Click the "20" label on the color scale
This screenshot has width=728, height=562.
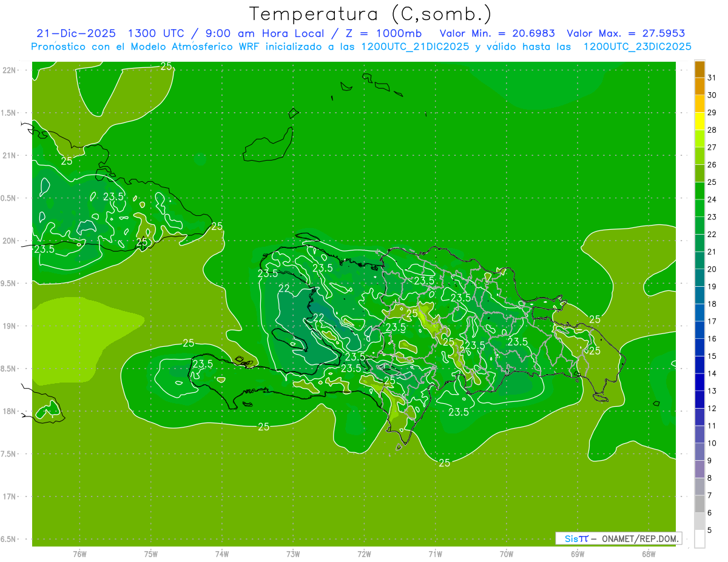tap(712, 269)
